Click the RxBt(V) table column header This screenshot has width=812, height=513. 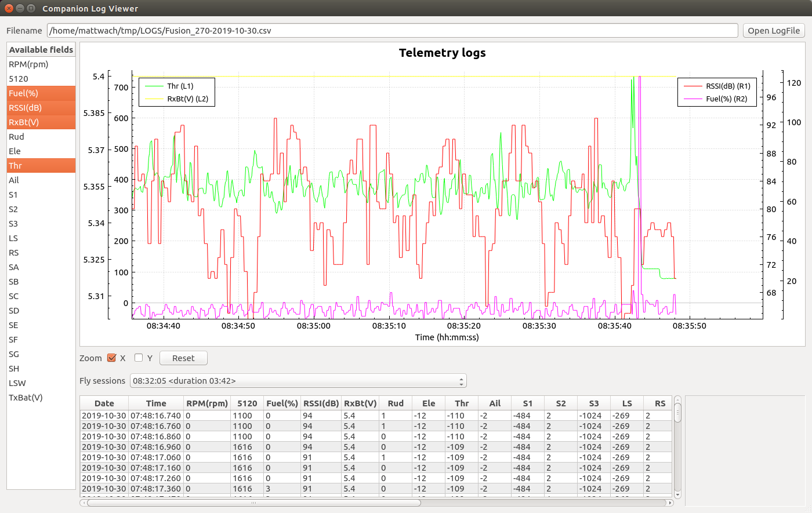[360, 403]
